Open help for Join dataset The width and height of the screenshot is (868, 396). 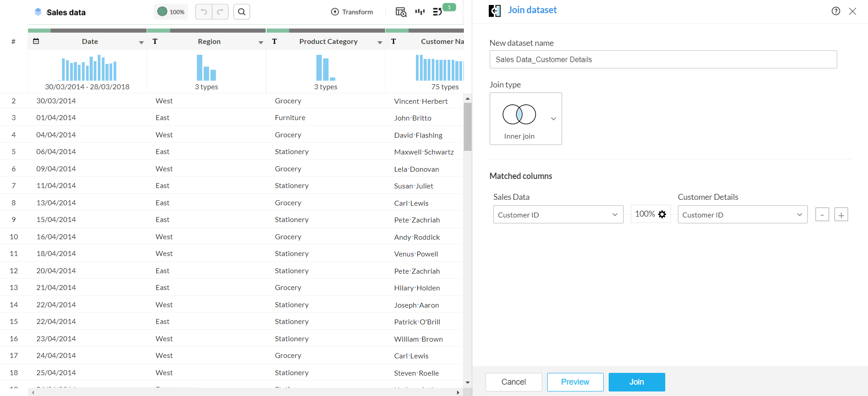[x=836, y=11]
